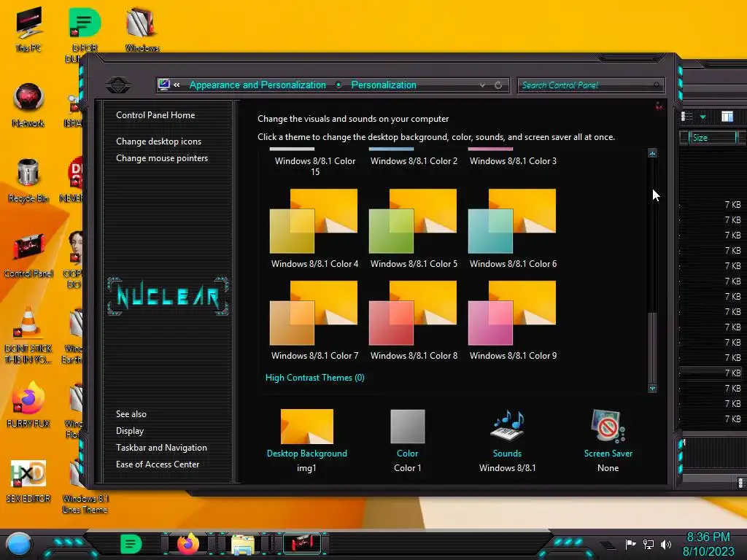Viewport: 747px width, 560px height.
Task: Click the High Contrast Themes (0) heading
Action: tap(315, 378)
